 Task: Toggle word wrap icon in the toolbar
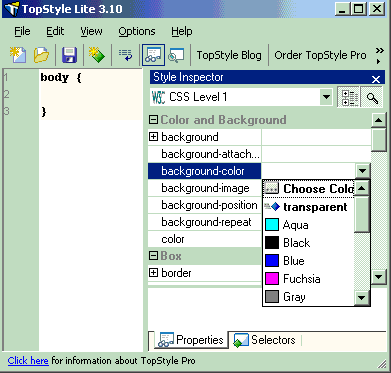(x=125, y=55)
